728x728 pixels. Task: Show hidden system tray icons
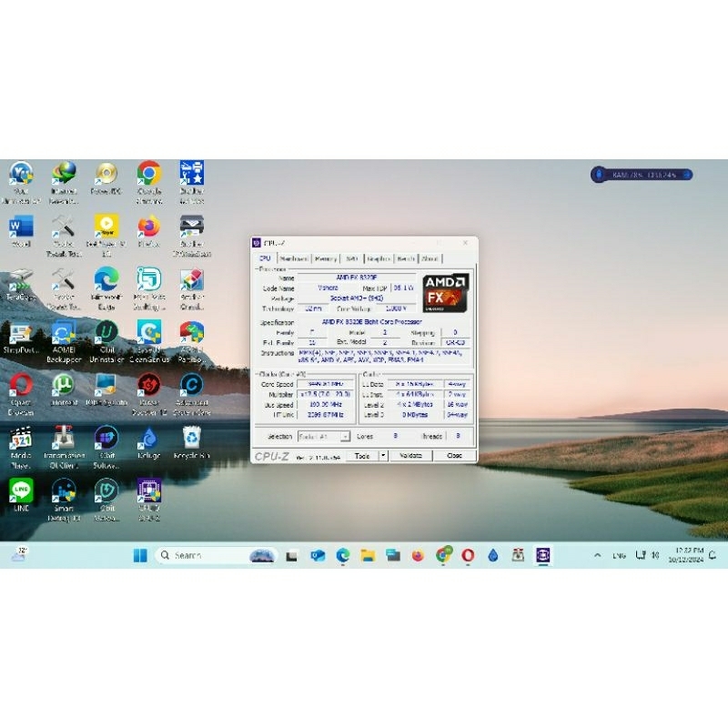[598, 555]
